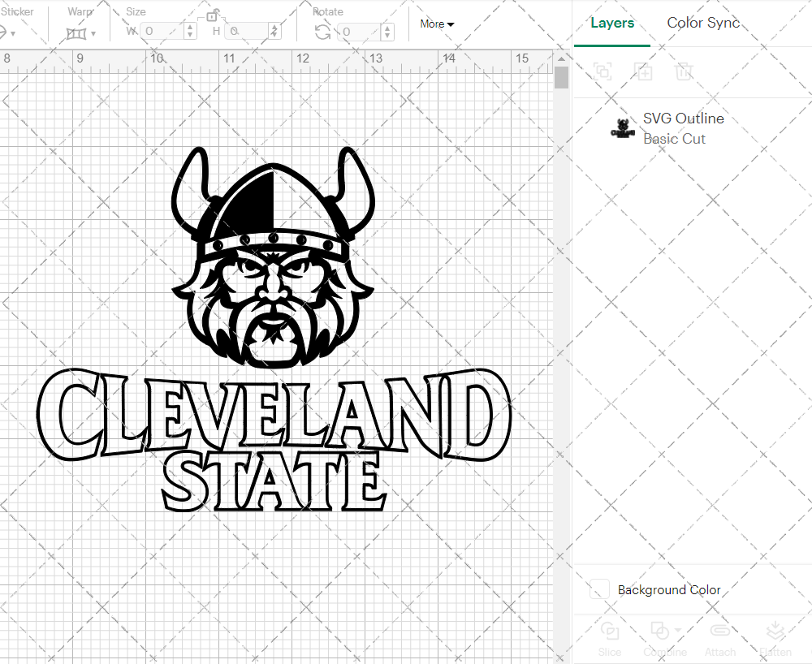This screenshot has height=664, width=812.
Task: Select the Combine tool
Action: [x=659, y=631]
